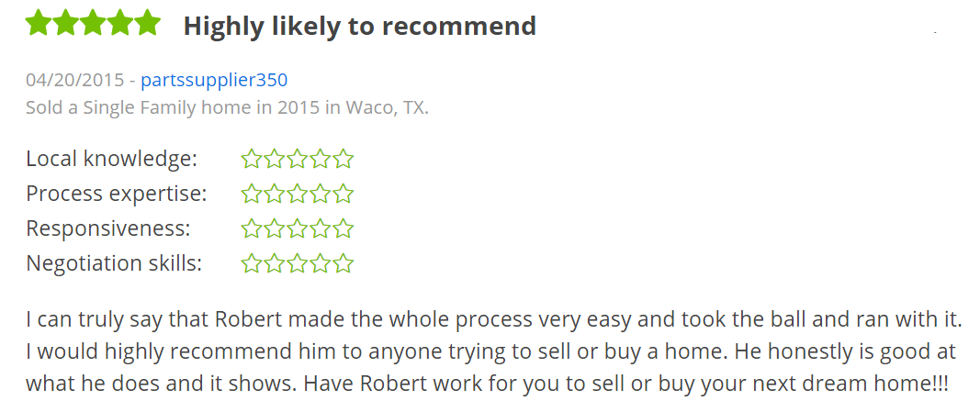Click the Highly likely to recommend heading
The height and width of the screenshot is (412, 980).
click(x=360, y=26)
